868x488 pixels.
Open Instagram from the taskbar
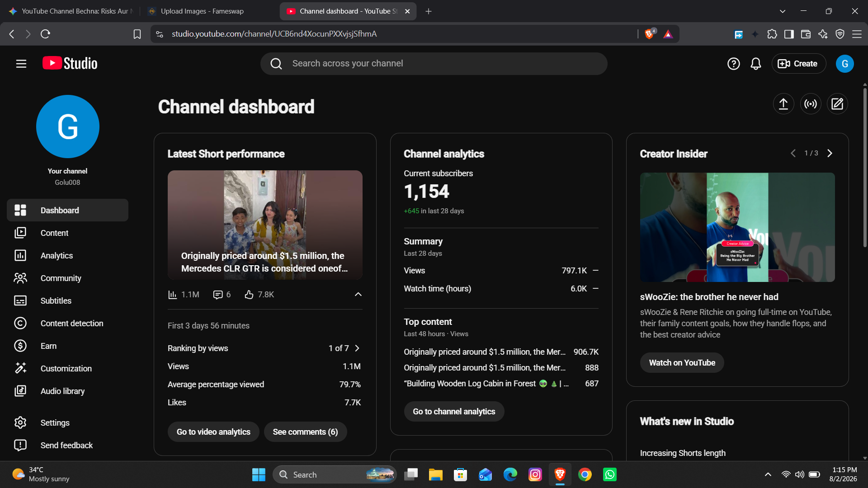tap(535, 474)
